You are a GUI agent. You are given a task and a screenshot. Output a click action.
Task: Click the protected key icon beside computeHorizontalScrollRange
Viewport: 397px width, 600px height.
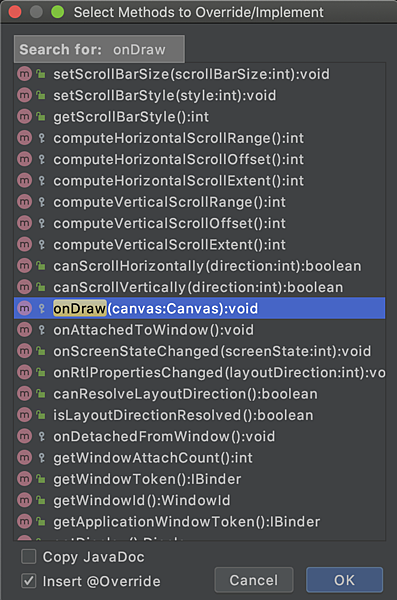pos(41,138)
